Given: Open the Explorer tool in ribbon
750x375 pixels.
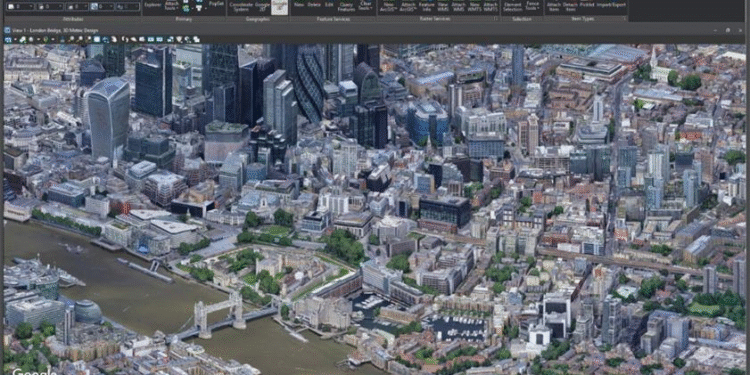Looking at the screenshot, I should pos(153,6).
